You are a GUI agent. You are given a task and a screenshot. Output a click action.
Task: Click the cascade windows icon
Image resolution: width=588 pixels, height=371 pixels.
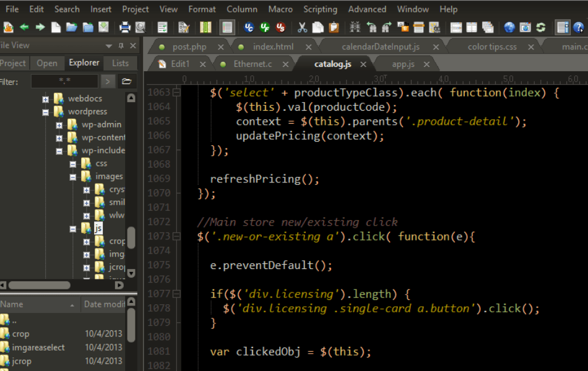click(488, 27)
